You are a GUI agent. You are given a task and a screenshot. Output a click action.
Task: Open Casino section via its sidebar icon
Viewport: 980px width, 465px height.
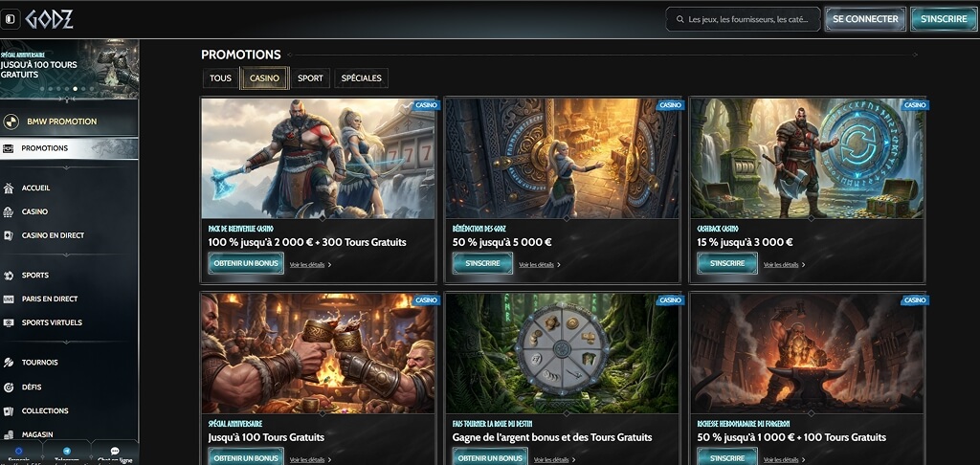click(x=8, y=211)
